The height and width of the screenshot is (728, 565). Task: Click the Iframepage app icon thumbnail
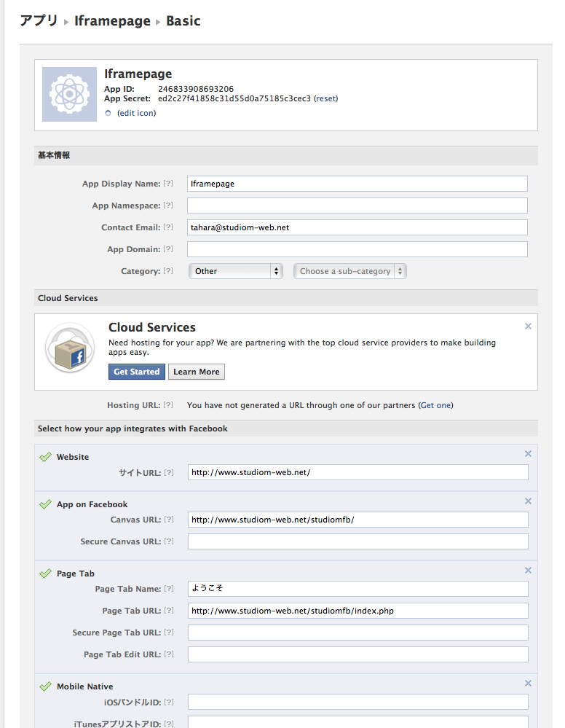[x=70, y=94]
